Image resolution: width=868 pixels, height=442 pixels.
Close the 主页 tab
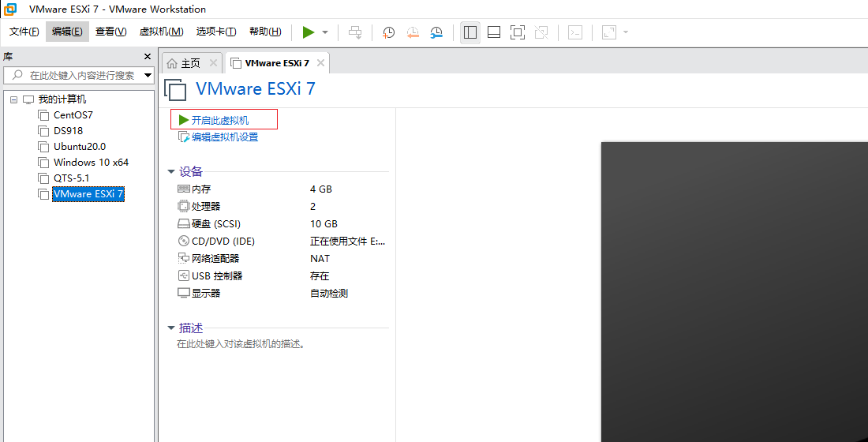click(x=213, y=63)
